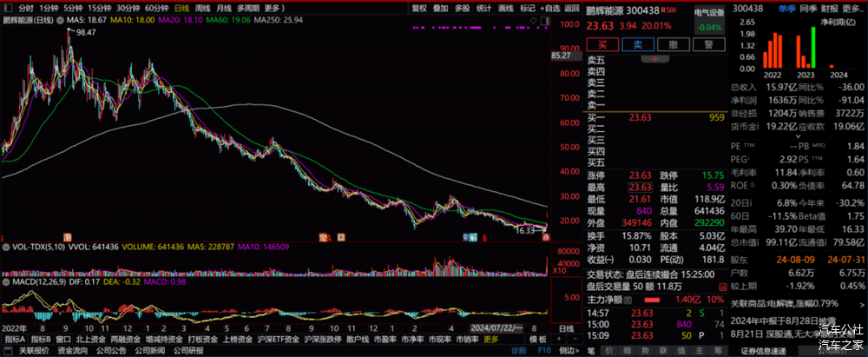This screenshot has width=868, height=357.
Task: Open the 公司新闻 tab
Action: point(149,351)
